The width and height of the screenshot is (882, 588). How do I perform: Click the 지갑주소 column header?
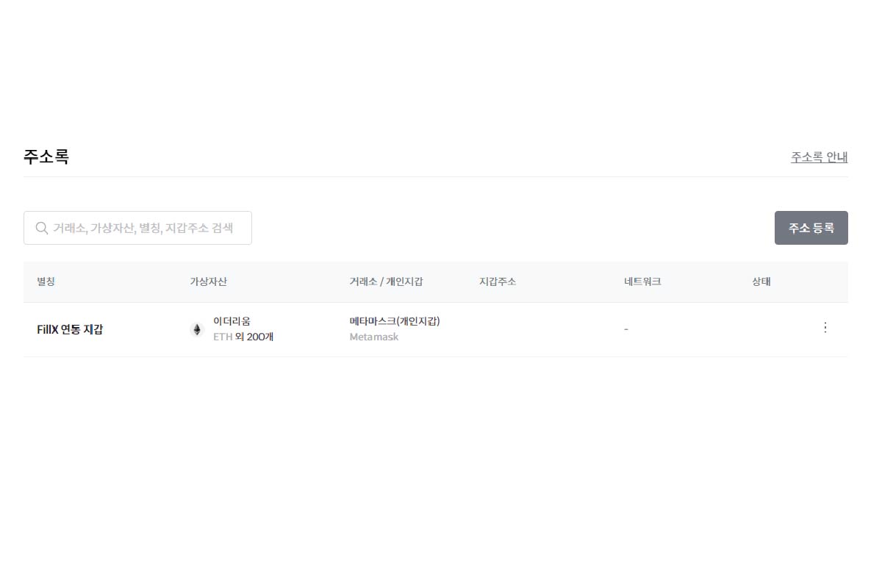497,282
